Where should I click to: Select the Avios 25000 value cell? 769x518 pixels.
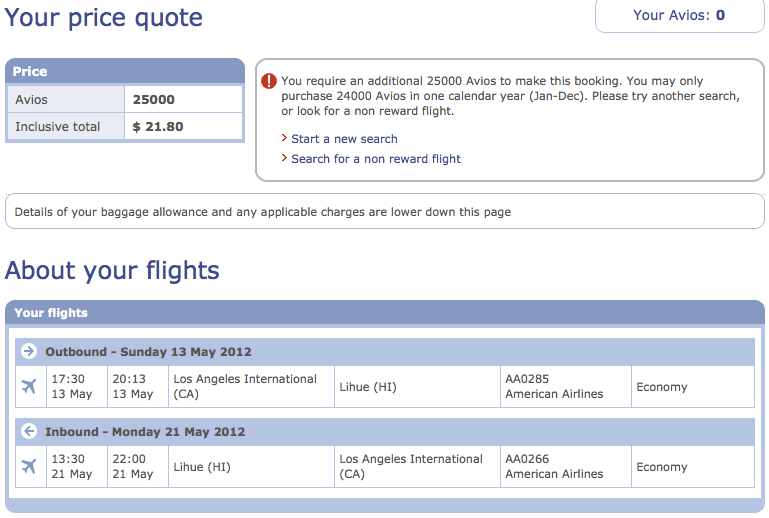click(x=183, y=100)
